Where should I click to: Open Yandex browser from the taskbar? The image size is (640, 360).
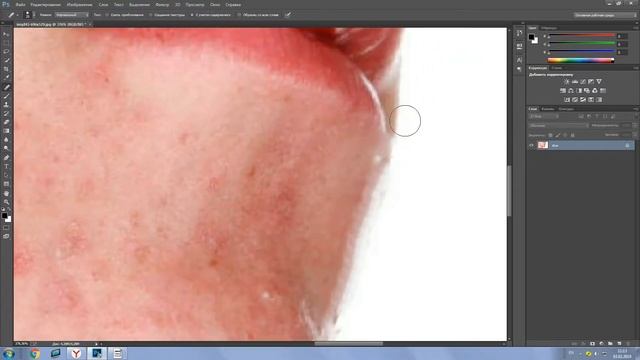point(76,353)
